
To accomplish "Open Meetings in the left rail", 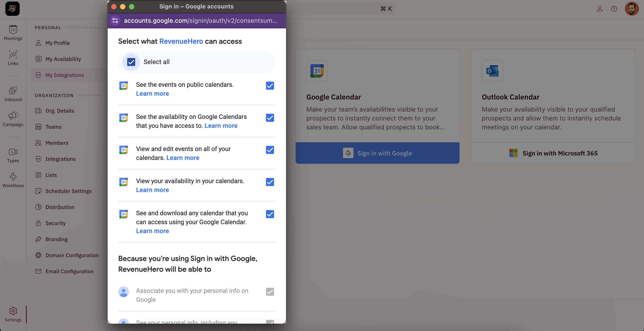I will point(13,33).
